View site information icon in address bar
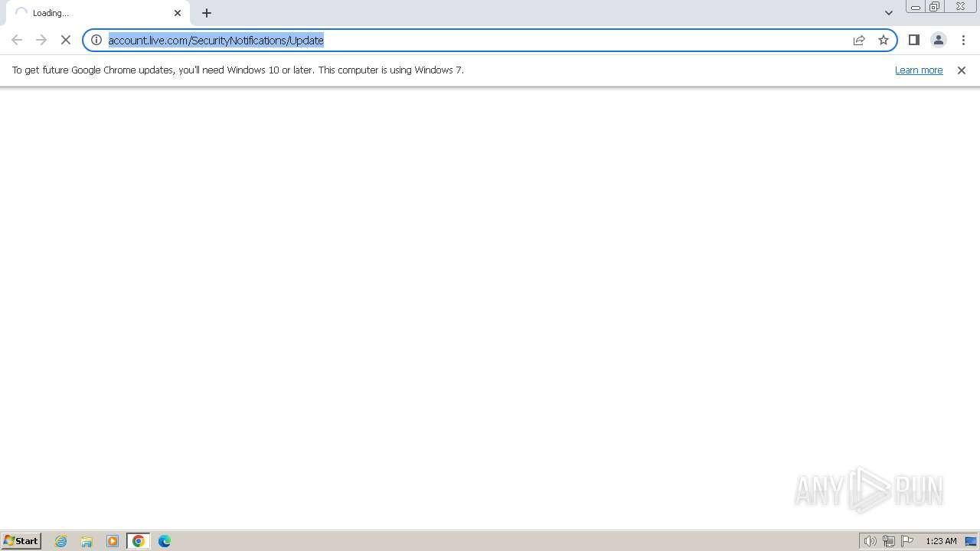The height and width of the screenshot is (551, 980). 96,40
